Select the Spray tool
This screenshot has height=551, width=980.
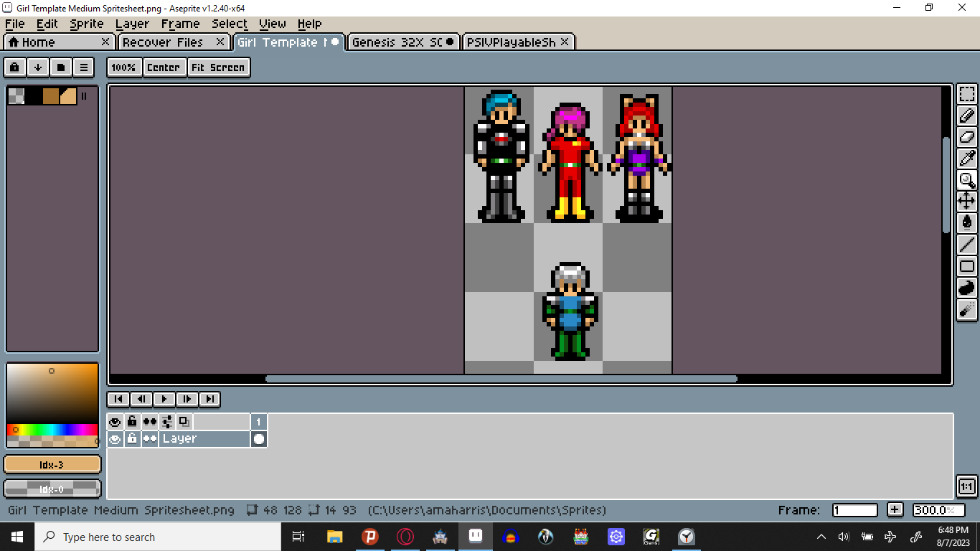[x=966, y=309]
